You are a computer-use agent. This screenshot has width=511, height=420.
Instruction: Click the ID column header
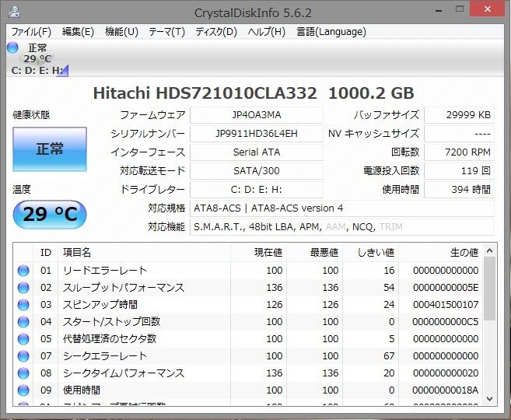click(x=46, y=252)
